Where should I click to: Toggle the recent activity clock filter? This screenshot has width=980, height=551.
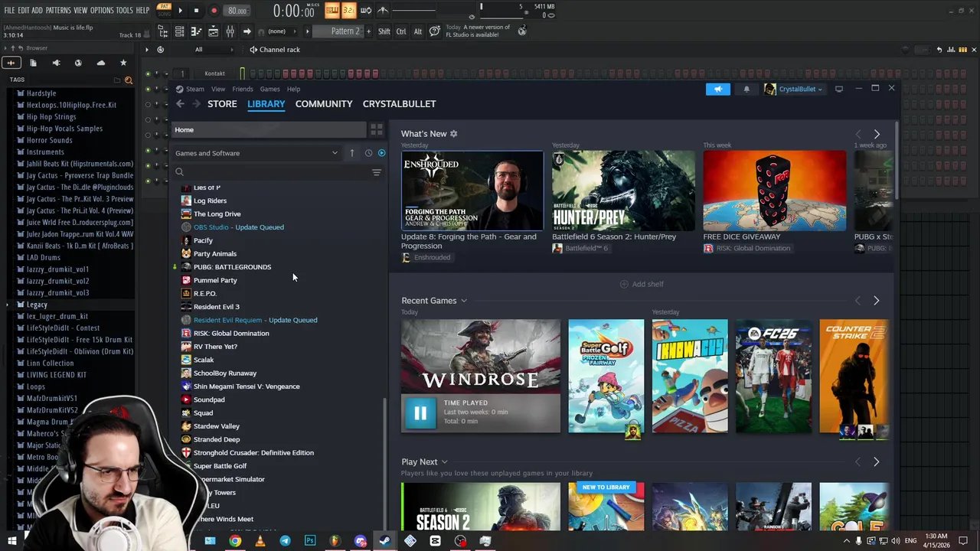(x=368, y=153)
